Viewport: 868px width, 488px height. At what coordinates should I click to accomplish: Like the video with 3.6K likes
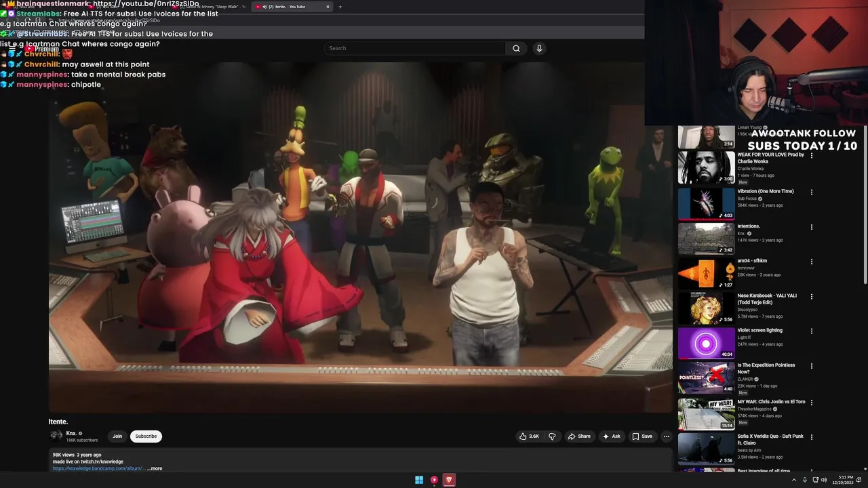point(529,436)
